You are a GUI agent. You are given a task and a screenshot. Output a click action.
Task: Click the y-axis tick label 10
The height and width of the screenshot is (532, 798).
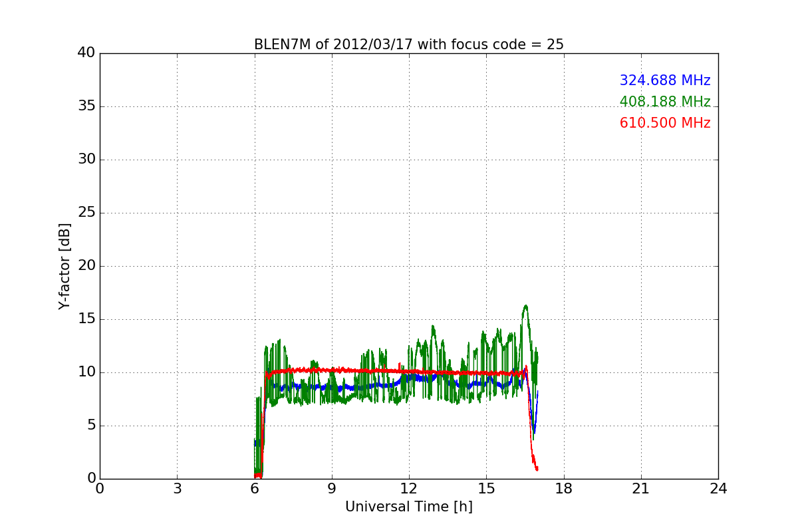click(x=86, y=372)
